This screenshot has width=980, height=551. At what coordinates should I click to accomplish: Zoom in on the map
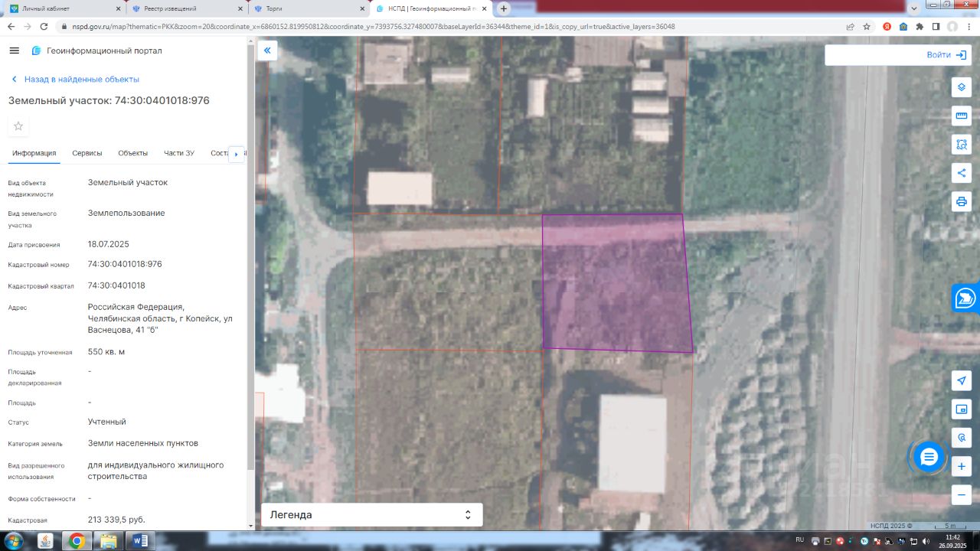[x=962, y=466]
